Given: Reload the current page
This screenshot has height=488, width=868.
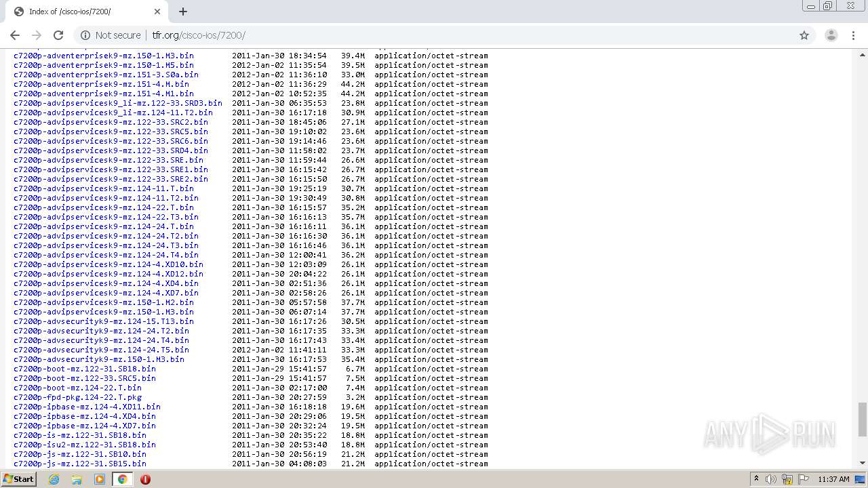Looking at the screenshot, I should click(x=58, y=35).
